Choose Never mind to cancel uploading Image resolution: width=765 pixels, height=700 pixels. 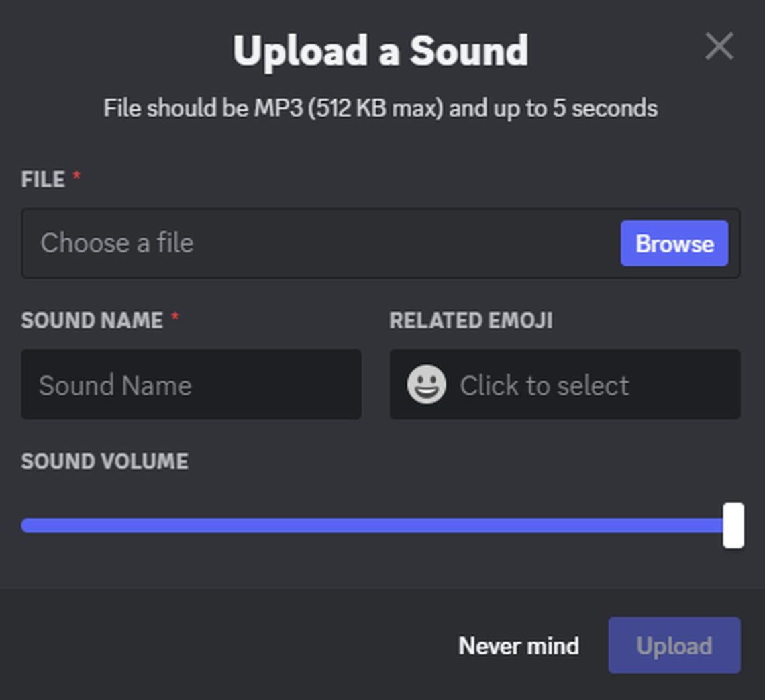pos(519,646)
